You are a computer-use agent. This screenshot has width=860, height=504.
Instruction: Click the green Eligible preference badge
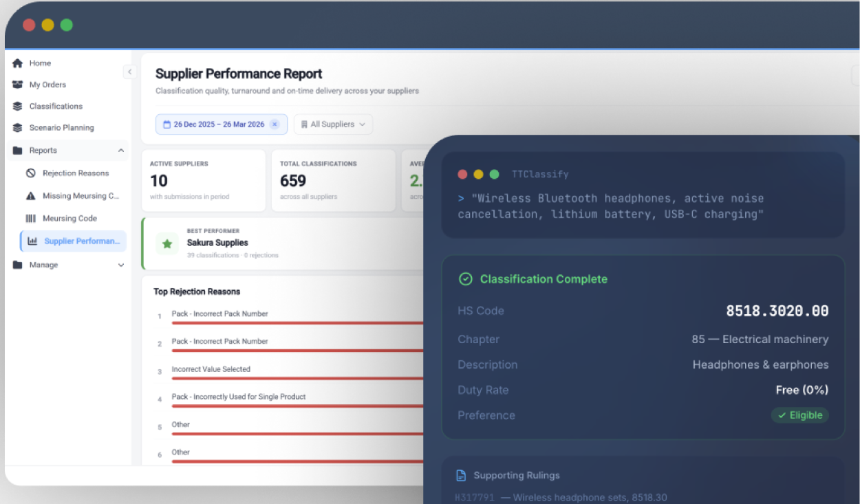799,415
